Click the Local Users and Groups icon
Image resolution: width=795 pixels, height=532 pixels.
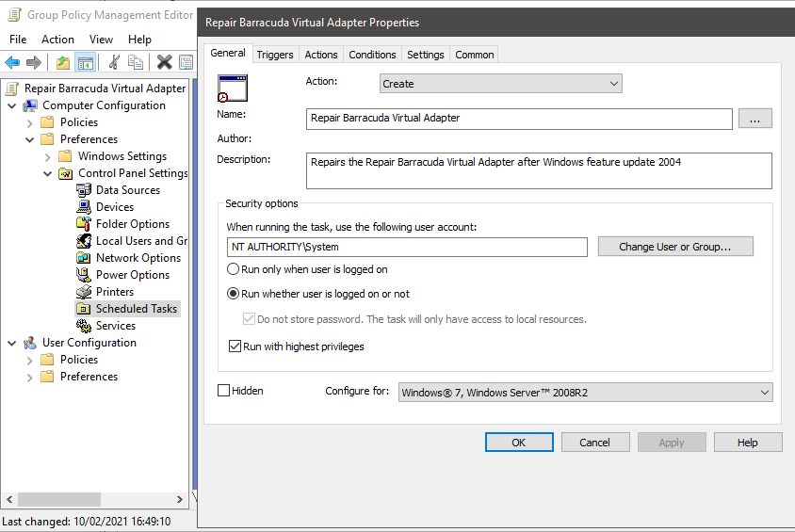tap(84, 241)
